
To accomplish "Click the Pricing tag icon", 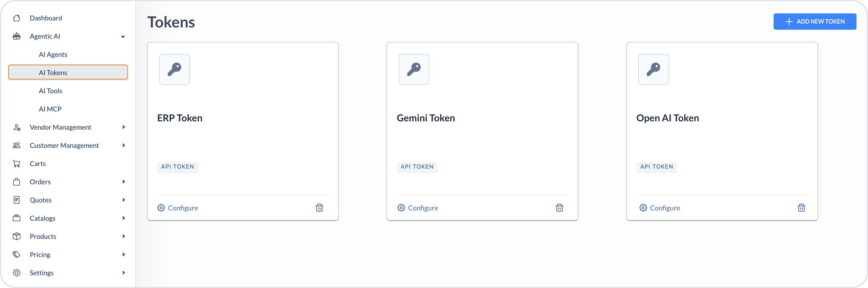I will [17, 254].
